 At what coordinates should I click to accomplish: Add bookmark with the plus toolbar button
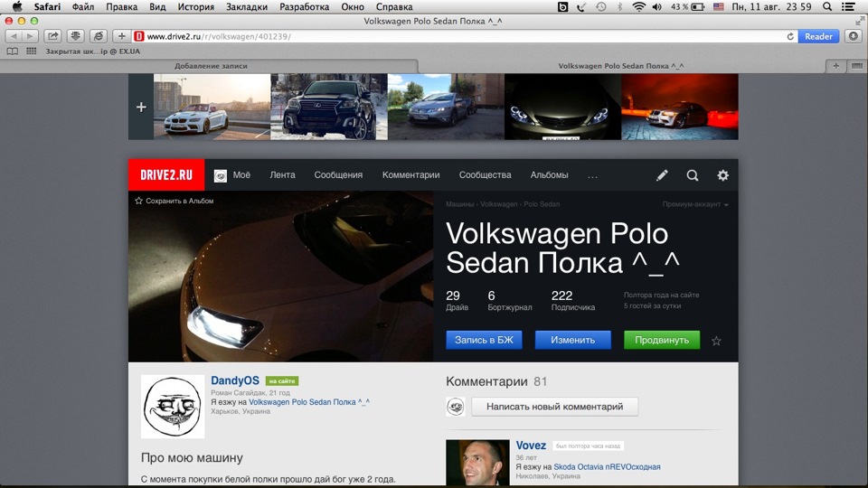point(121,36)
